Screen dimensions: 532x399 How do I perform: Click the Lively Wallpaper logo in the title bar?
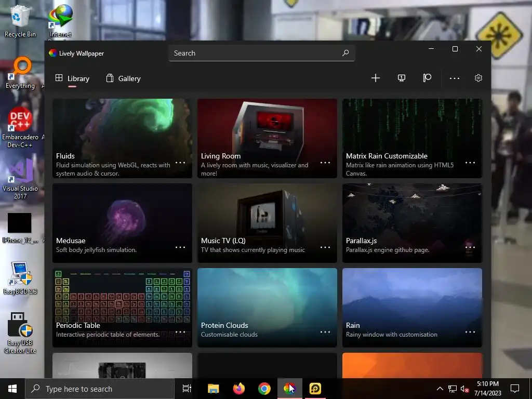[x=52, y=53]
